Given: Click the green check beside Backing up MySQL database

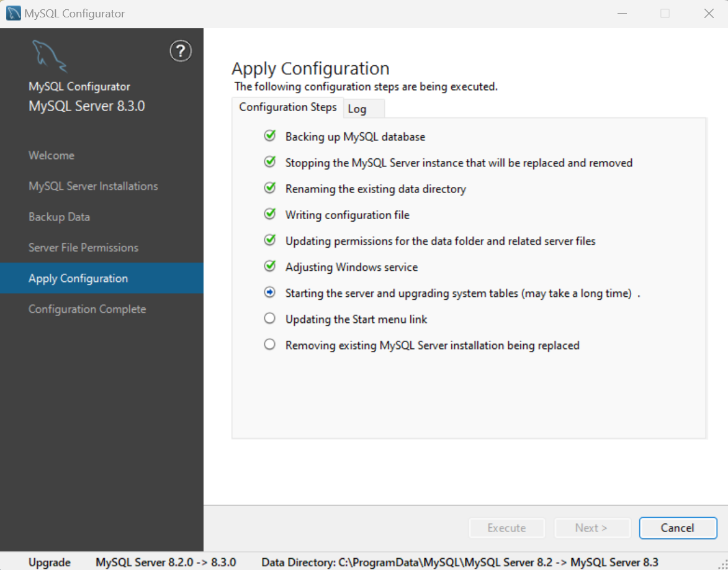Looking at the screenshot, I should tap(269, 135).
